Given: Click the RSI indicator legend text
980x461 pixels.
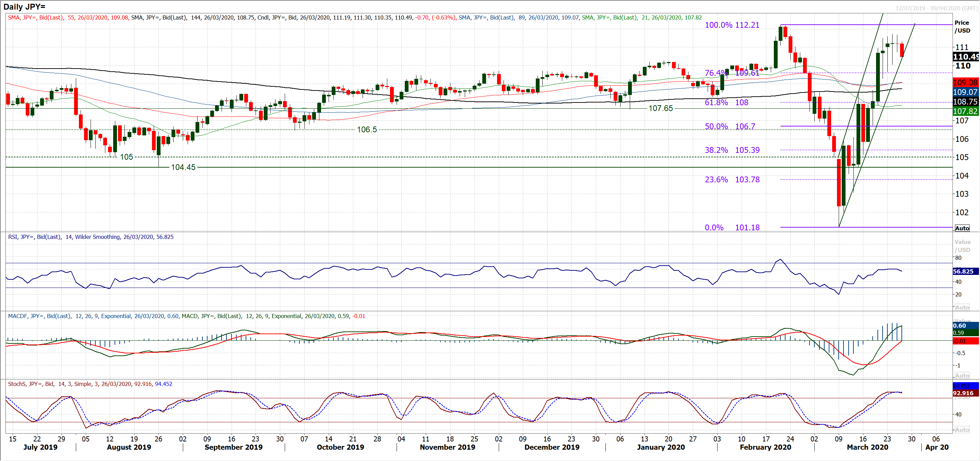Looking at the screenshot, I should (x=91, y=237).
